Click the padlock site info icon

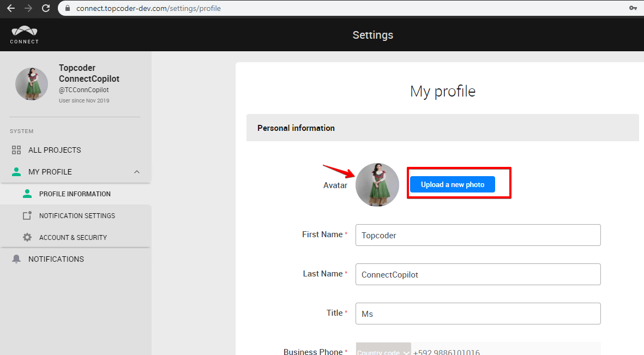[68, 8]
